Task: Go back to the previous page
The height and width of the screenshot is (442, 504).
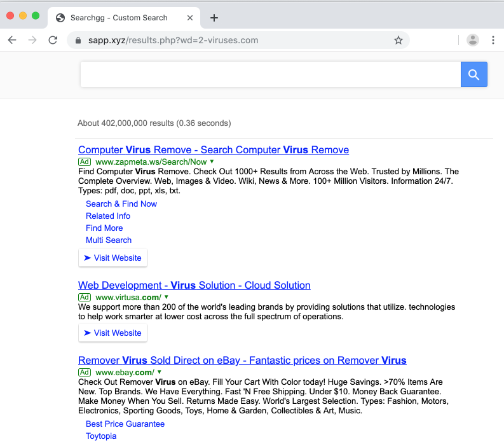Action: click(12, 40)
